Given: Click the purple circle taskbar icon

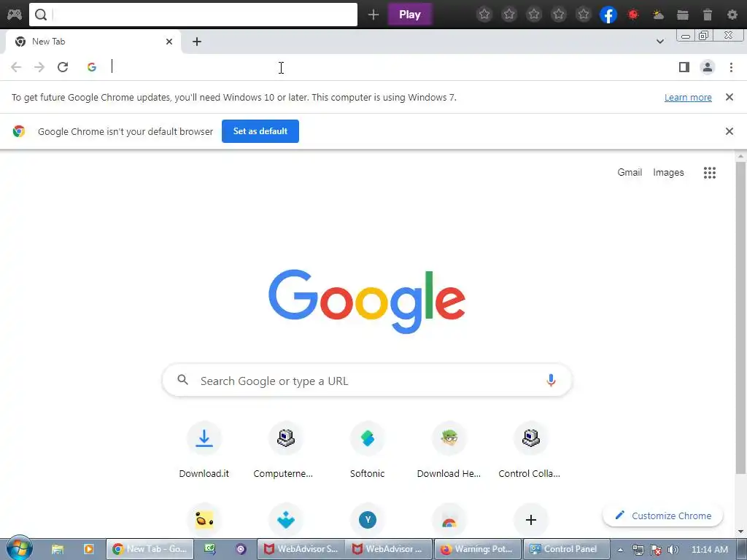Looking at the screenshot, I should (x=241, y=549).
